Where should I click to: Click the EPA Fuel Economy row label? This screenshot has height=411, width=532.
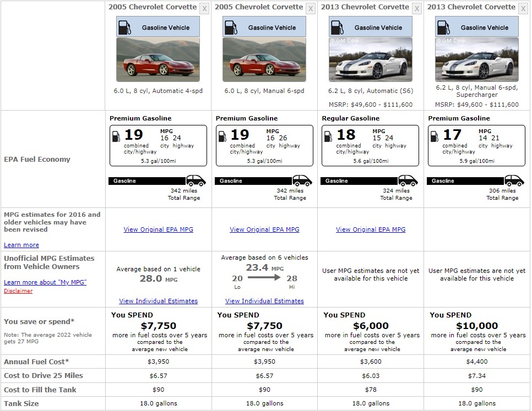pos(37,159)
